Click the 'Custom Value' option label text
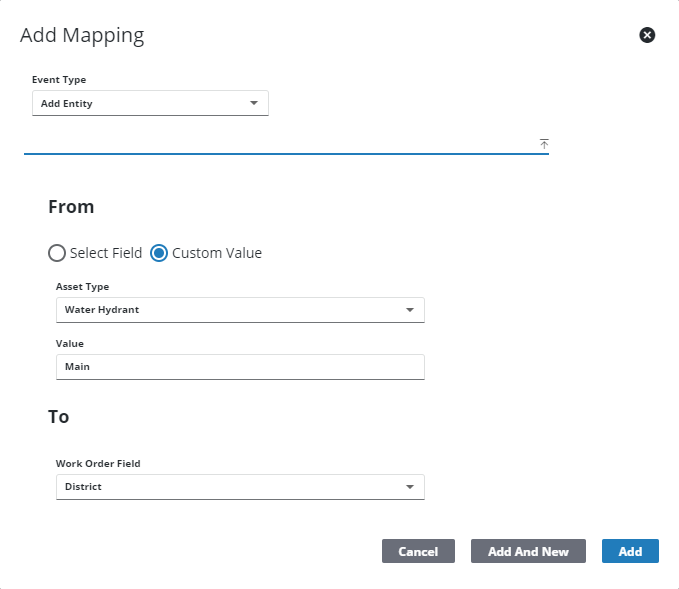Image resolution: width=679 pixels, height=589 pixels. pos(217,253)
